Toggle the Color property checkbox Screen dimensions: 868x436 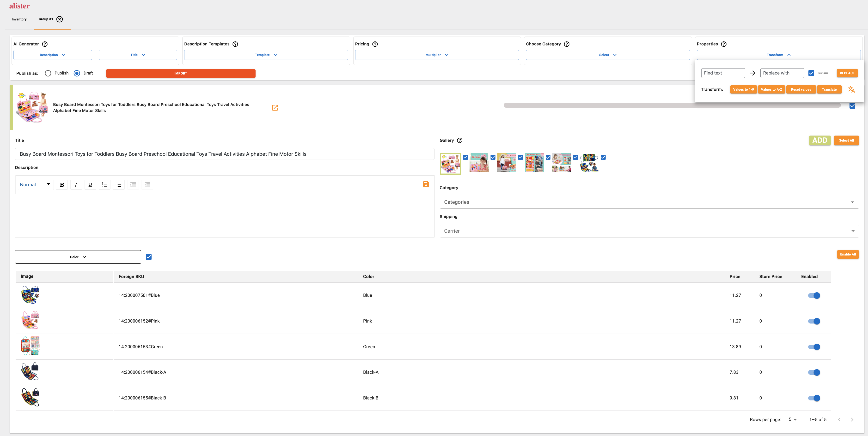click(149, 257)
